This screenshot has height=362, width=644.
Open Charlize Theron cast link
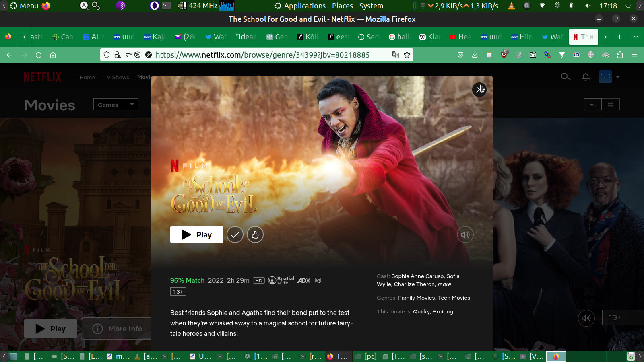click(x=415, y=284)
